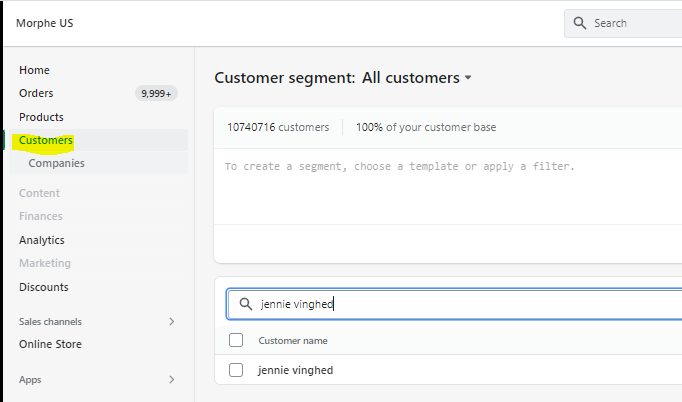Select Customers in the left navigation
682x402 pixels.
[46, 140]
